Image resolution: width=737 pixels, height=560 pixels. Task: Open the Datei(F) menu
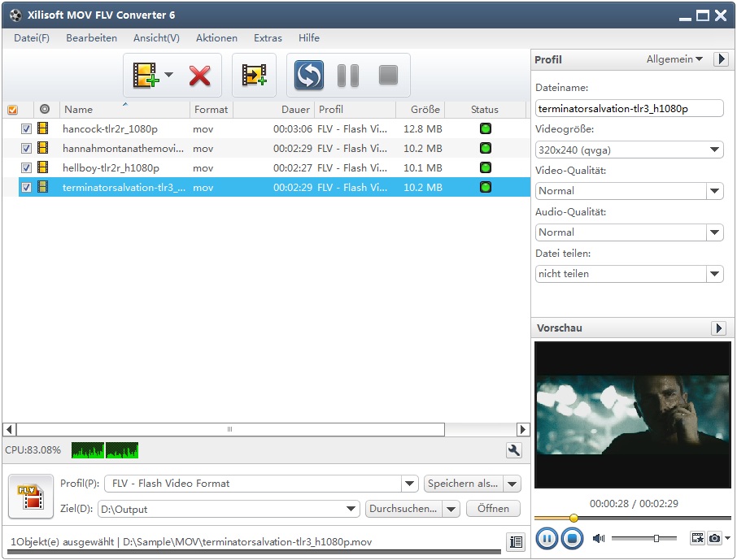click(32, 38)
